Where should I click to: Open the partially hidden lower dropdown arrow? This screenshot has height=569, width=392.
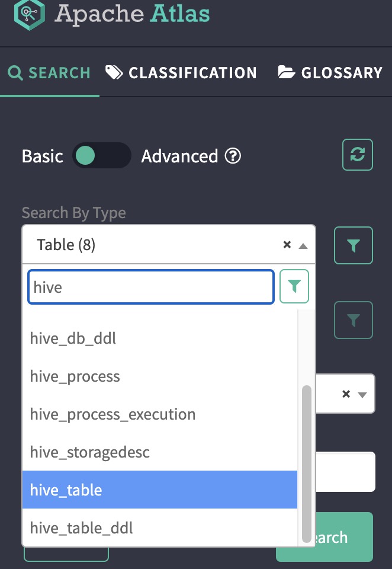[362, 395]
